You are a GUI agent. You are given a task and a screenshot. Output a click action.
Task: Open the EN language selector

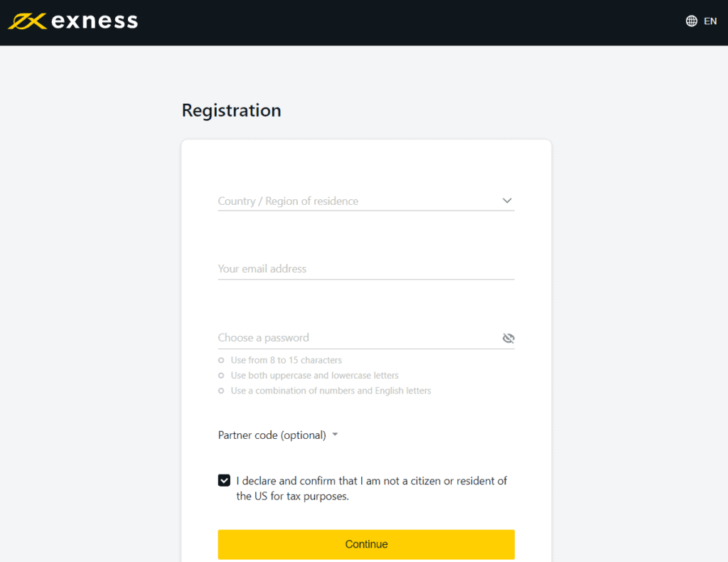pos(701,21)
